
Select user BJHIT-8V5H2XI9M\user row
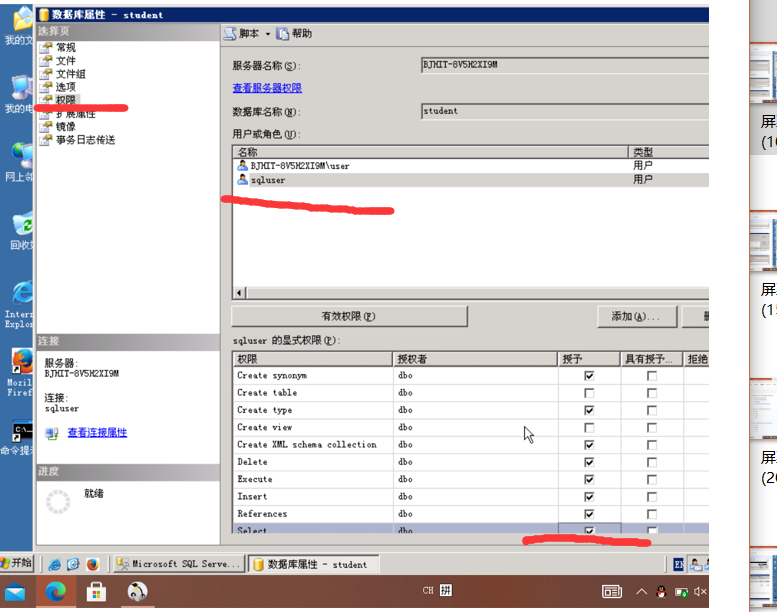coord(471,166)
